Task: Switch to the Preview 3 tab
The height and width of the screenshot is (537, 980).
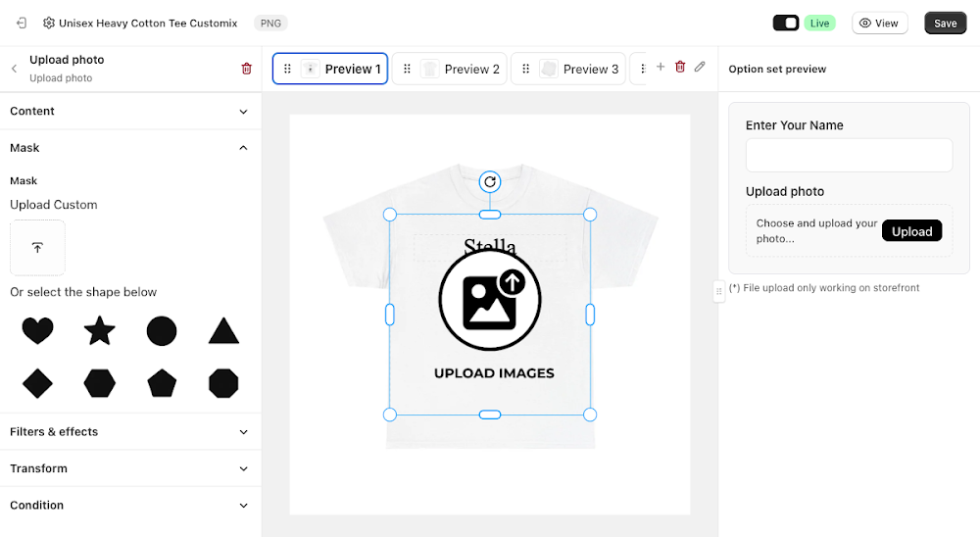Action: pos(568,69)
